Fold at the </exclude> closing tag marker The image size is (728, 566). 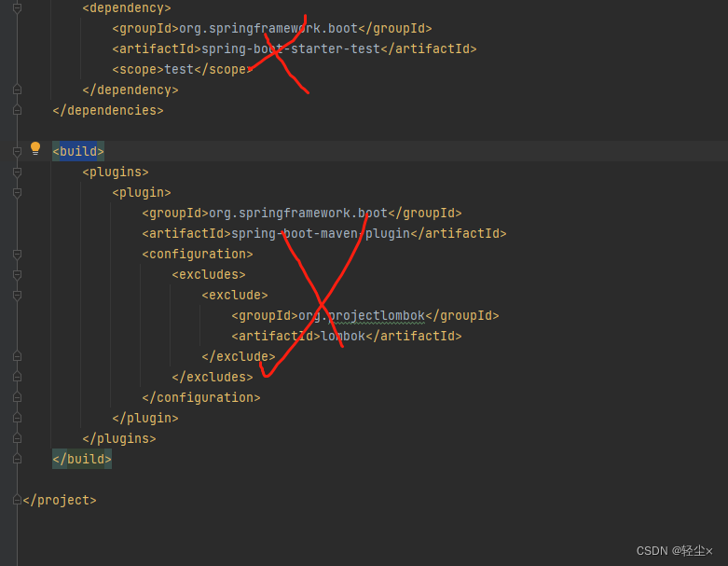17,356
